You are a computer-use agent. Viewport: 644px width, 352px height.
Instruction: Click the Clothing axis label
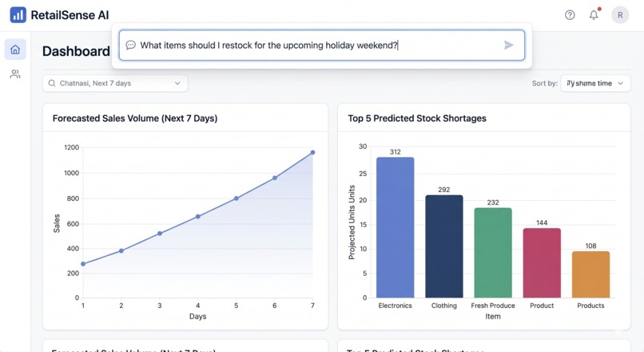click(444, 306)
